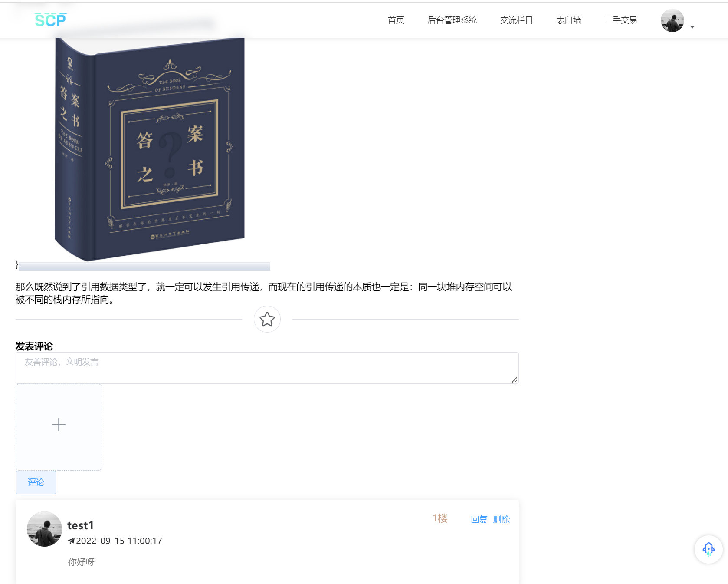The image size is (728, 584).
Task: Click test1's comment avatar
Action: 44,529
